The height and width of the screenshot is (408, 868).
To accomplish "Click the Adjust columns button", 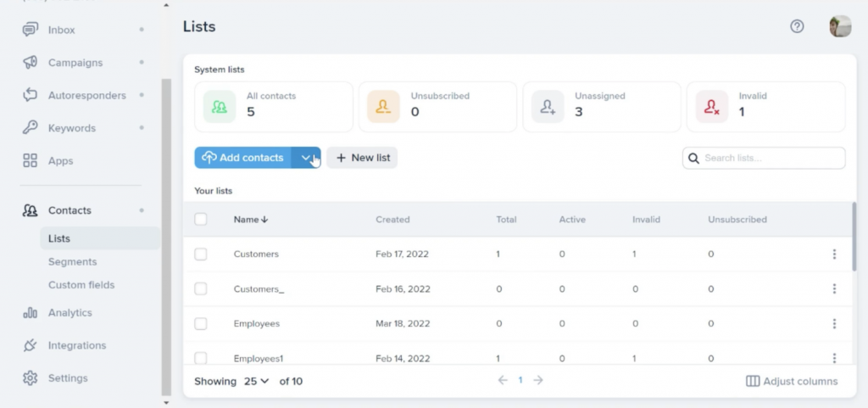I will [x=792, y=382].
